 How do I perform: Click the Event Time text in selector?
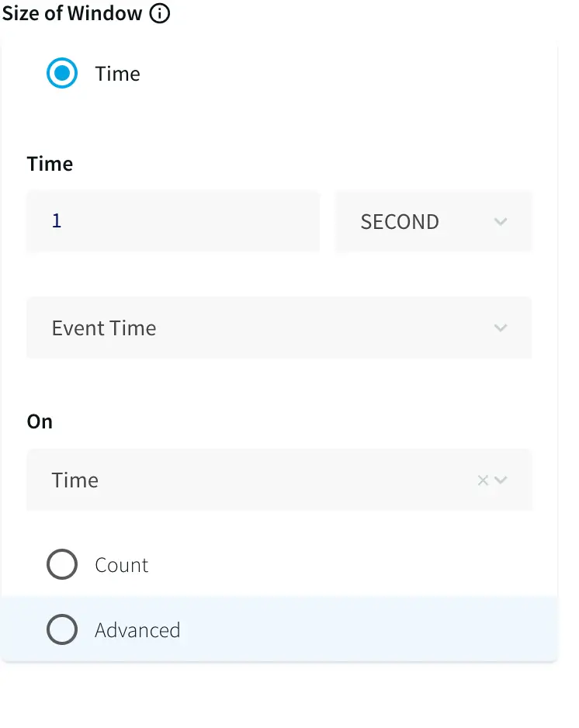click(x=104, y=328)
